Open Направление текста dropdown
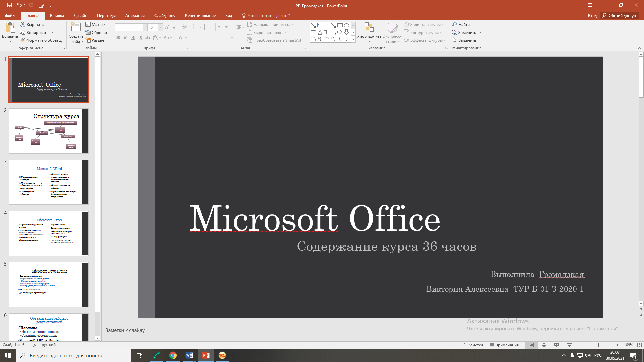644x362 pixels. click(x=270, y=24)
